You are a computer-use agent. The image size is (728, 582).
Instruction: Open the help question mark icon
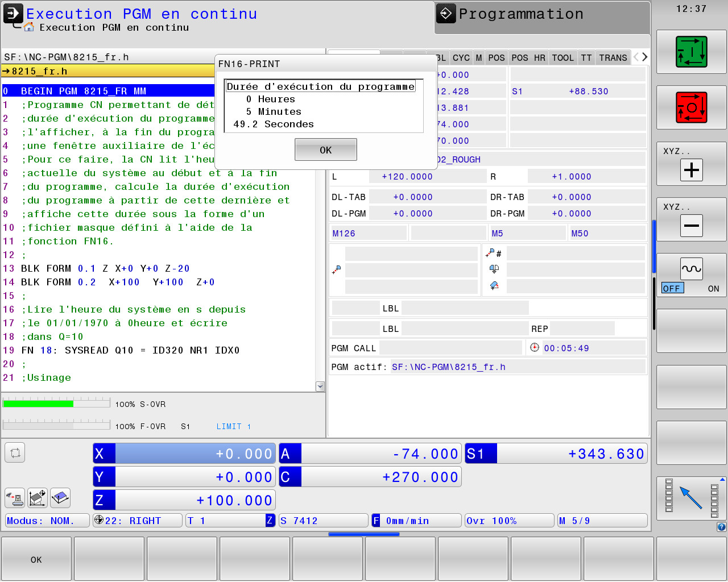point(721,527)
